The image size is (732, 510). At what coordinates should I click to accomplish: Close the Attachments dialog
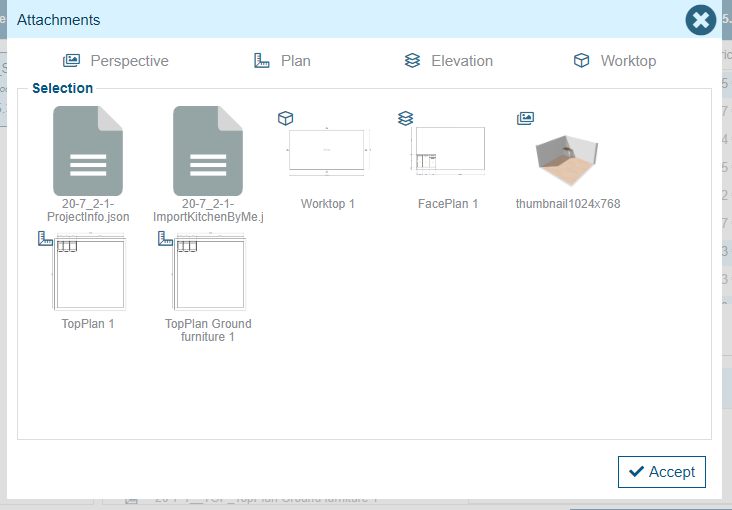tap(700, 20)
